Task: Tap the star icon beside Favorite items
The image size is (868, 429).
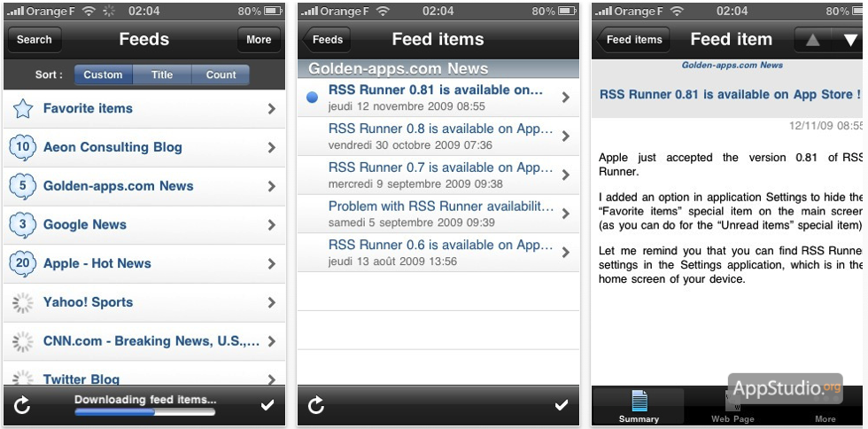Action: 23,109
